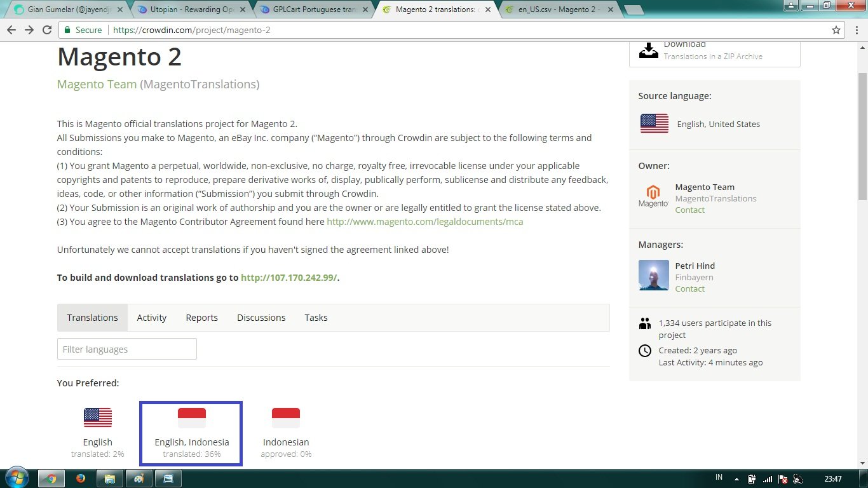Open the Reports tab
Screen dimensions: 868x488
pyautogui.click(x=202, y=318)
